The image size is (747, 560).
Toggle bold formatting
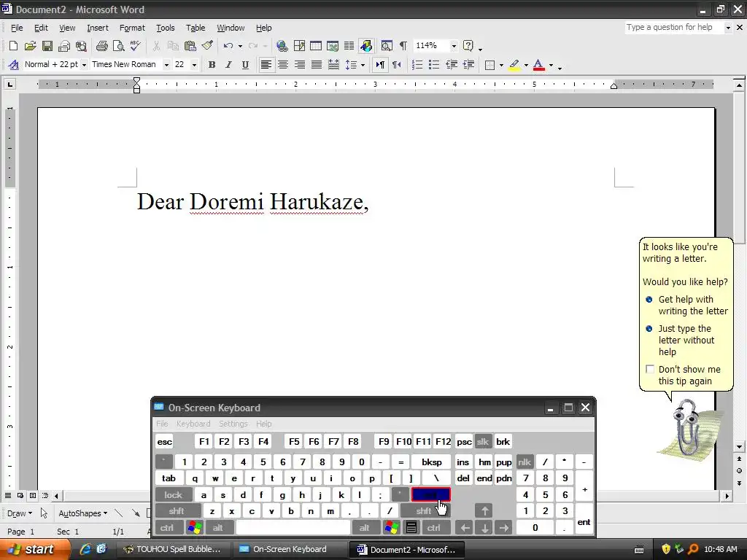point(212,65)
